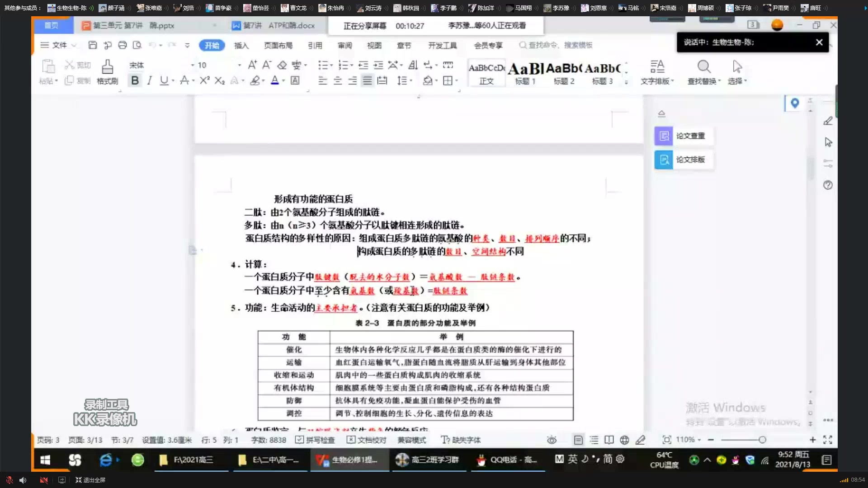Click 文档校对 in status bar
The height and width of the screenshot is (488, 868).
tap(366, 440)
